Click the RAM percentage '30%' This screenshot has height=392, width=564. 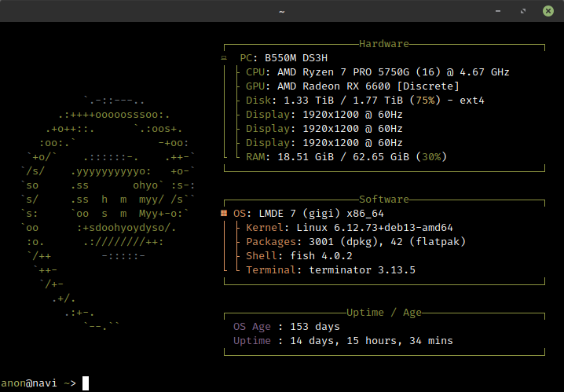pyautogui.click(x=431, y=157)
